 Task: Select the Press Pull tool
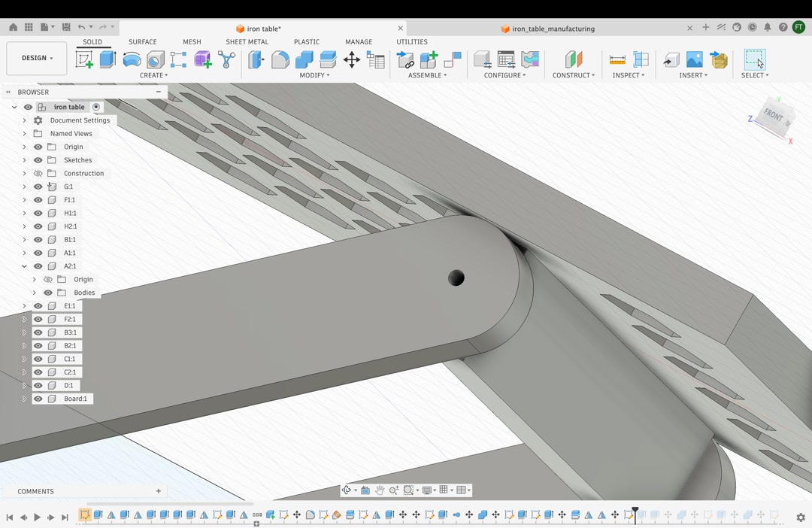[x=256, y=59]
